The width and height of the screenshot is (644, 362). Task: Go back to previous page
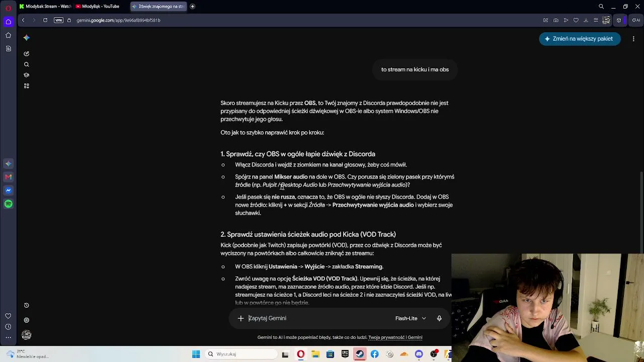tap(23, 20)
